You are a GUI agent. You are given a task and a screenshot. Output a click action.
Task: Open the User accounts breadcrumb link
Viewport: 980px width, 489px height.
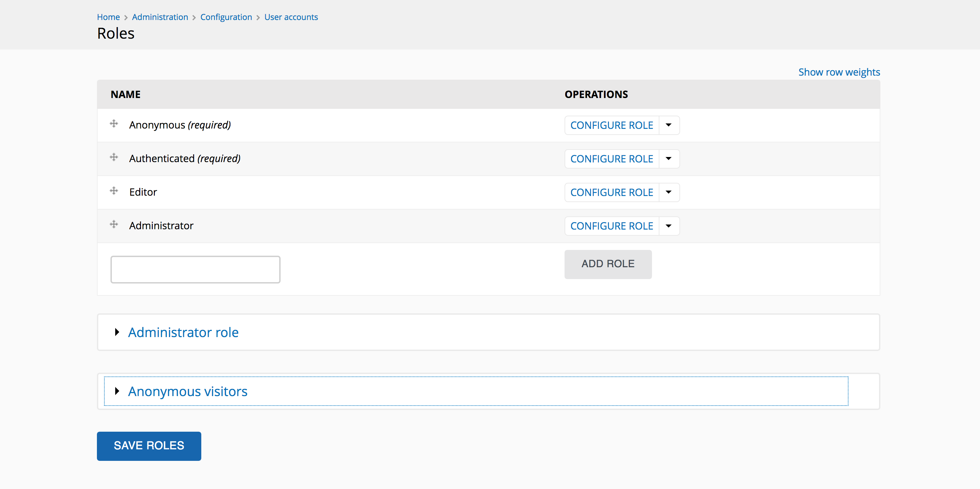[x=291, y=17]
